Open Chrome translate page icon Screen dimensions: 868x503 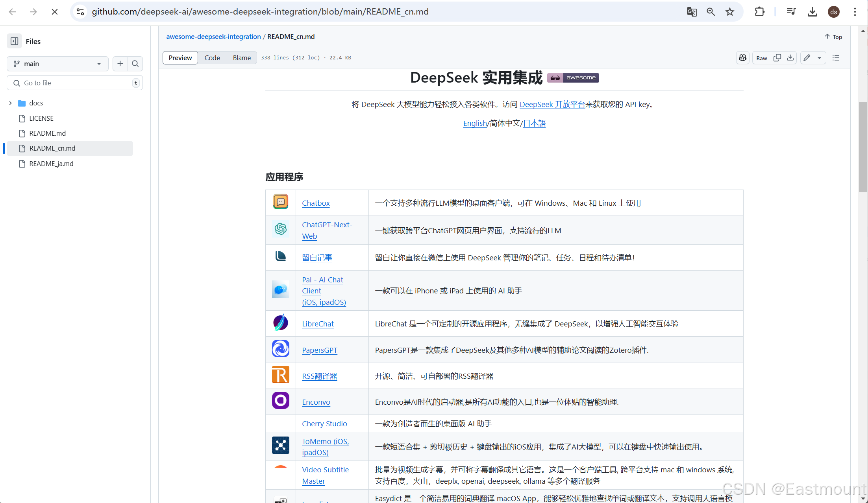click(692, 12)
